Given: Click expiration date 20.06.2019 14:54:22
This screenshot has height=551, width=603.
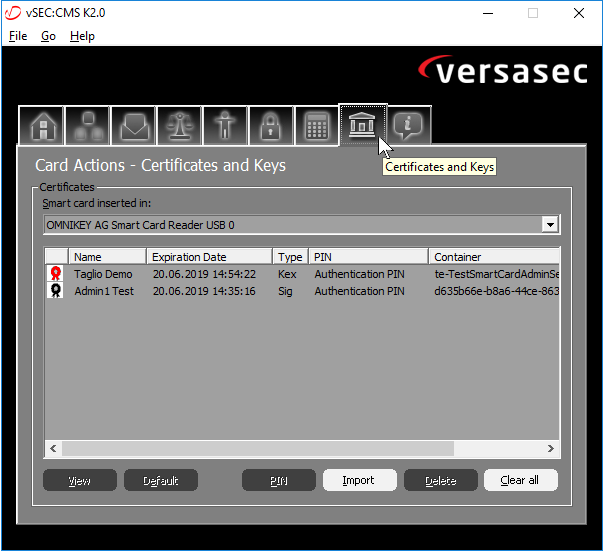Looking at the screenshot, I should [x=204, y=274].
